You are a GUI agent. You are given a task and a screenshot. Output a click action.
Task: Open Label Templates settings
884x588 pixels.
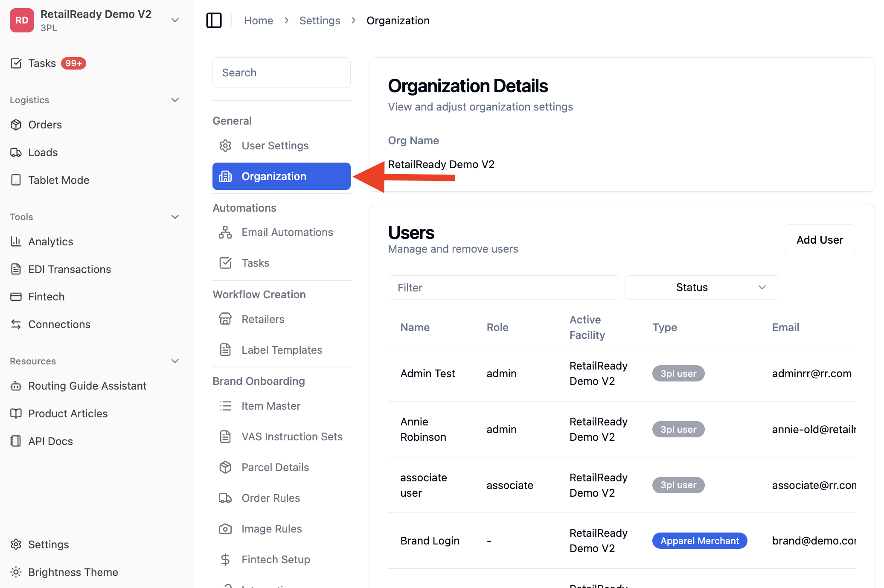(282, 350)
